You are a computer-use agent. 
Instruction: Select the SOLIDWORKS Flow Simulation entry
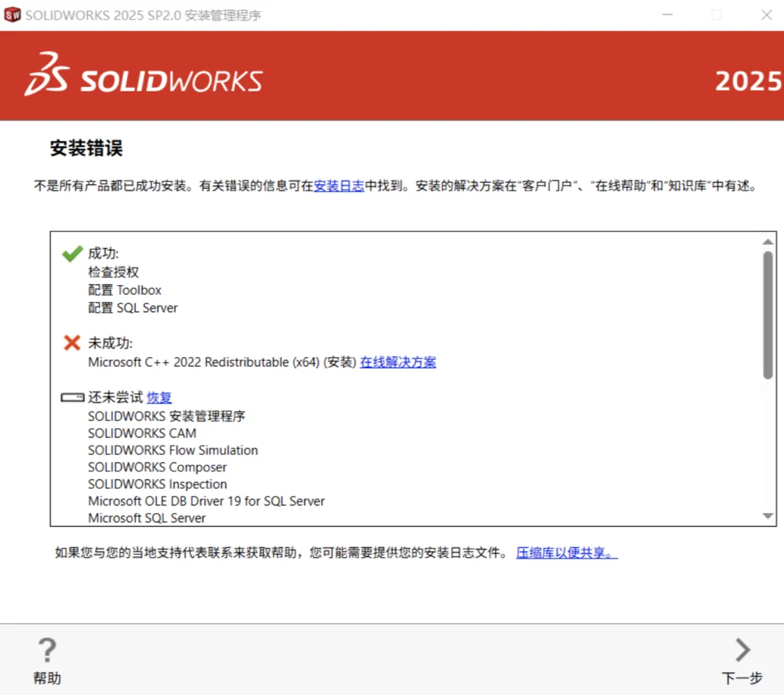coord(173,451)
